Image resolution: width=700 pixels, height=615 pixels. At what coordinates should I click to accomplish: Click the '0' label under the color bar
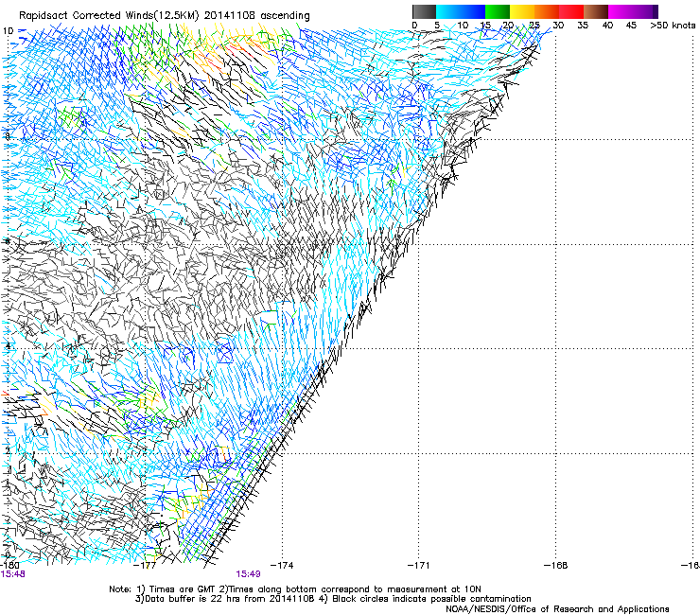pos(414,26)
